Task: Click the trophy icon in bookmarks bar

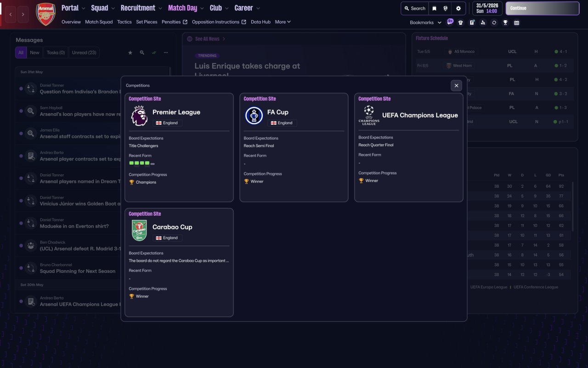Action: coord(505,23)
